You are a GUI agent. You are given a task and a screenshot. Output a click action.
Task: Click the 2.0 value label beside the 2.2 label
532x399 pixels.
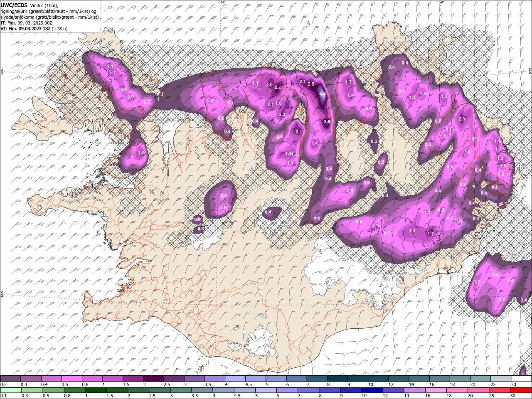click(x=269, y=85)
